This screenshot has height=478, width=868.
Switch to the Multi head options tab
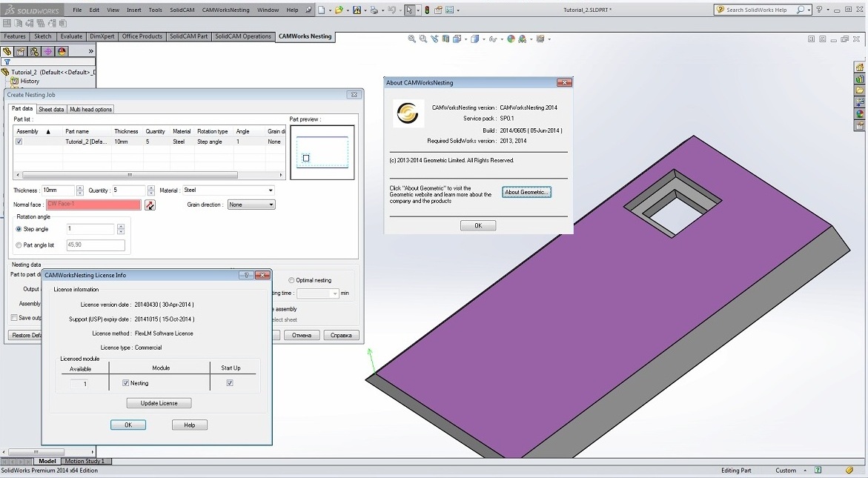[x=90, y=110]
